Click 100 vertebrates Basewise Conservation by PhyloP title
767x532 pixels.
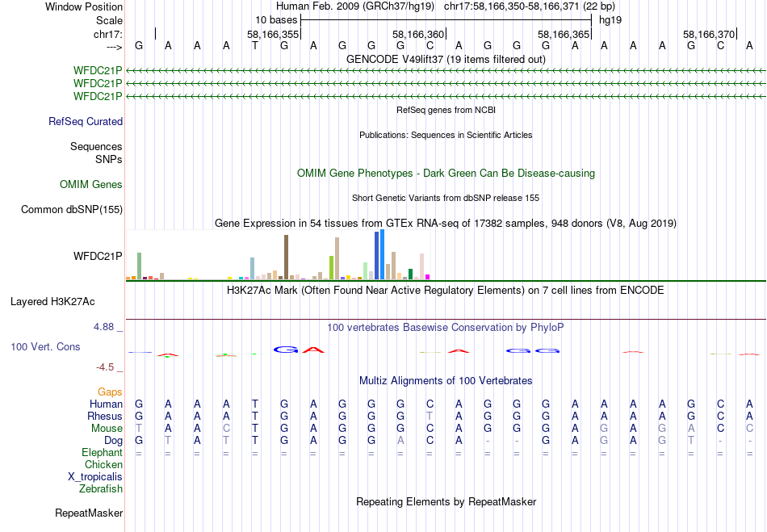click(446, 328)
